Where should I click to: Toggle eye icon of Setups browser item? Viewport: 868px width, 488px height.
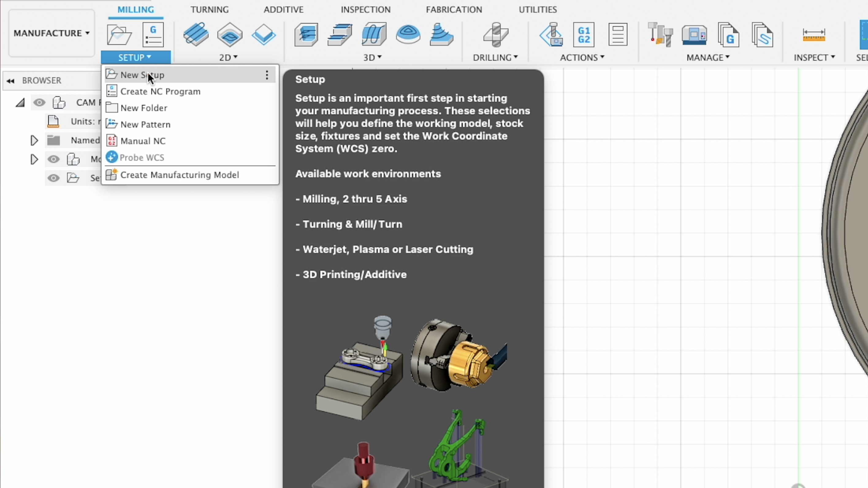pos(53,178)
